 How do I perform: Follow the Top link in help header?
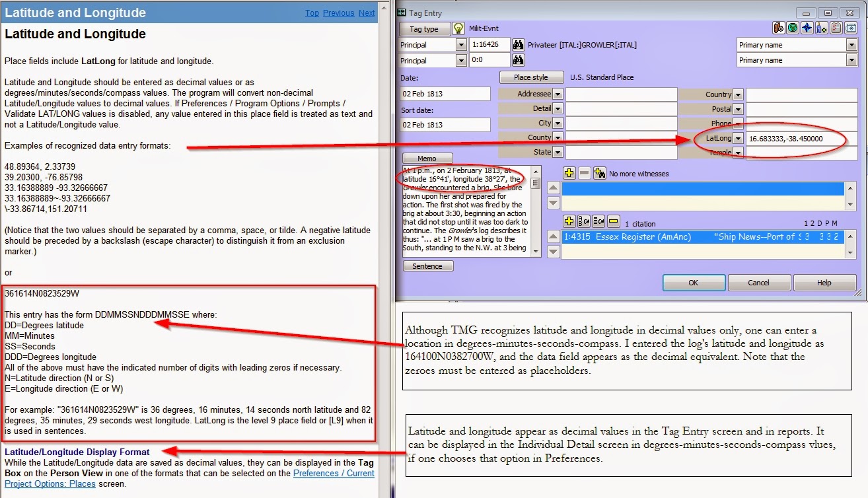click(x=312, y=13)
